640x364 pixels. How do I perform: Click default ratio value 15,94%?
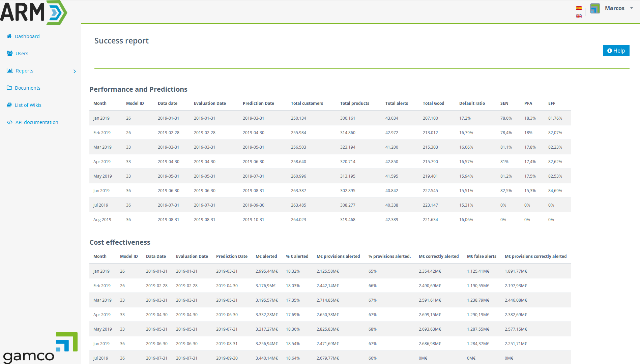[x=466, y=176]
